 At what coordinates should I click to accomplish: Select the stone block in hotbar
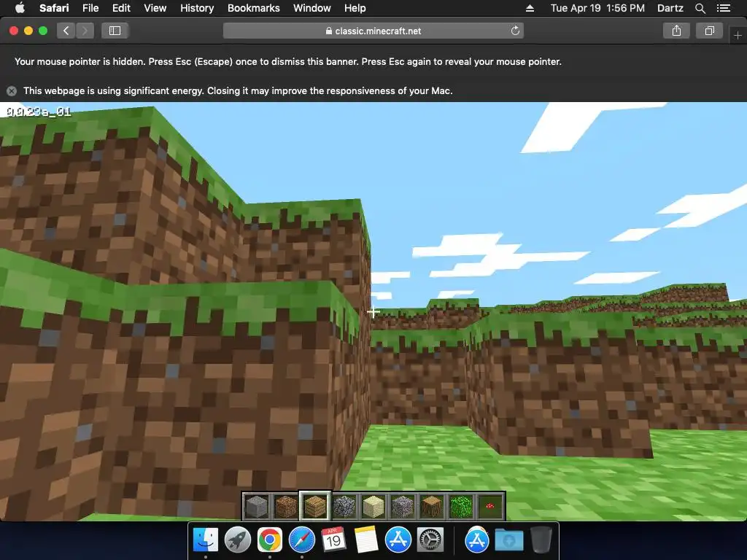tap(257, 506)
